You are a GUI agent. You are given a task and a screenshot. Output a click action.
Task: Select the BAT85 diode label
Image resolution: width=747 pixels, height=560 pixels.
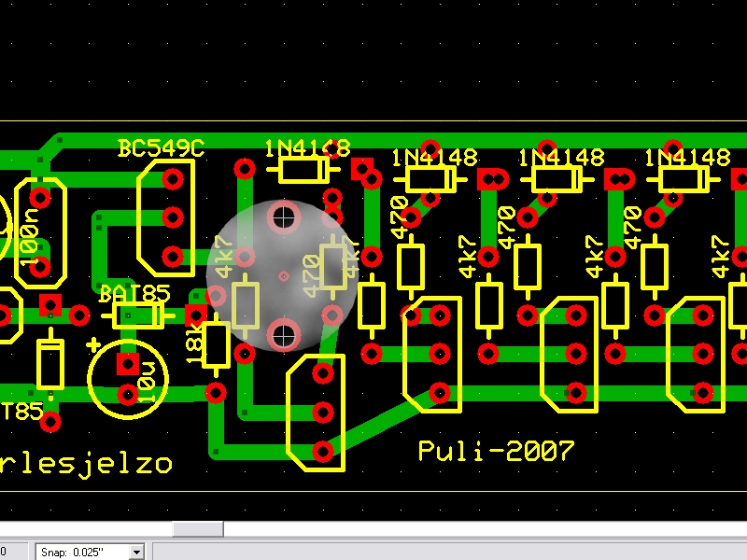tap(134, 293)
